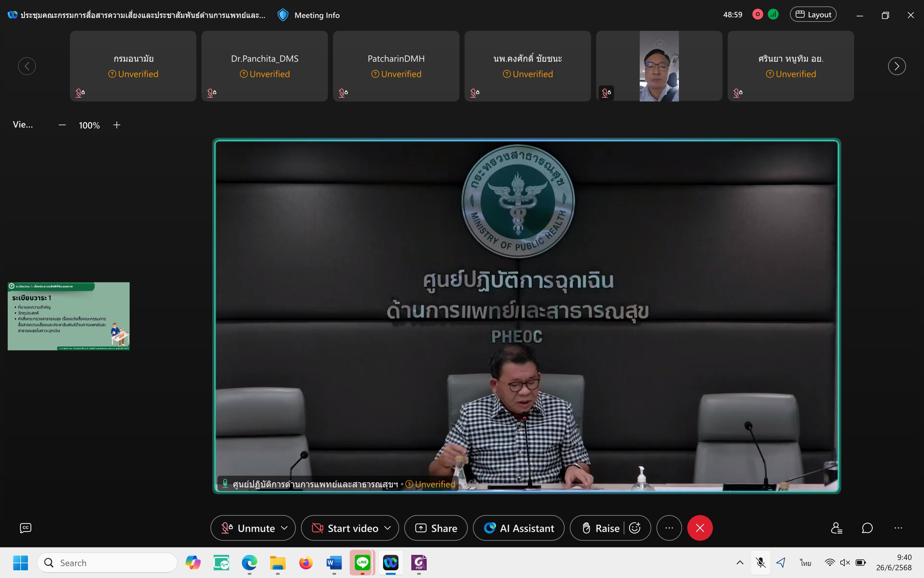
Task: Open the View menu label
Action: pyautogui.click(x=23, y=125)
